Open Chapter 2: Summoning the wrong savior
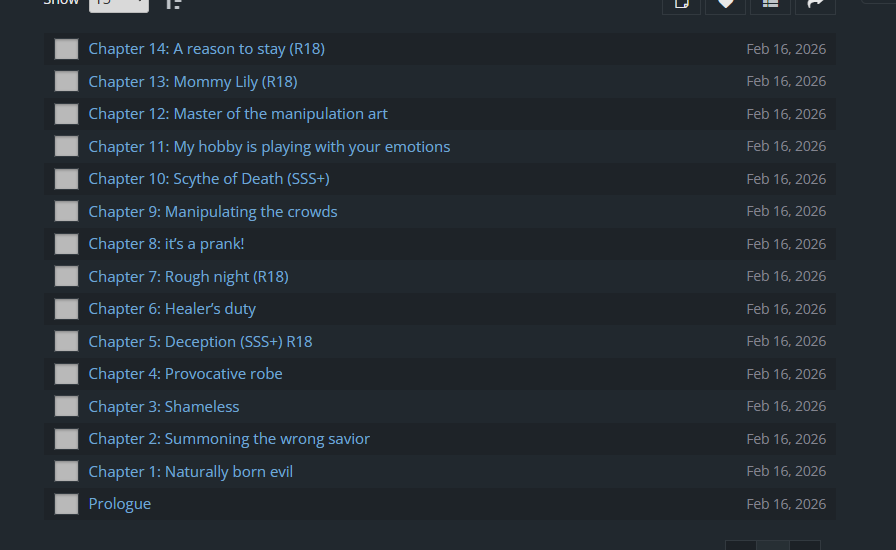This screenshot has width=896, height=550. [x=229, y=439]
